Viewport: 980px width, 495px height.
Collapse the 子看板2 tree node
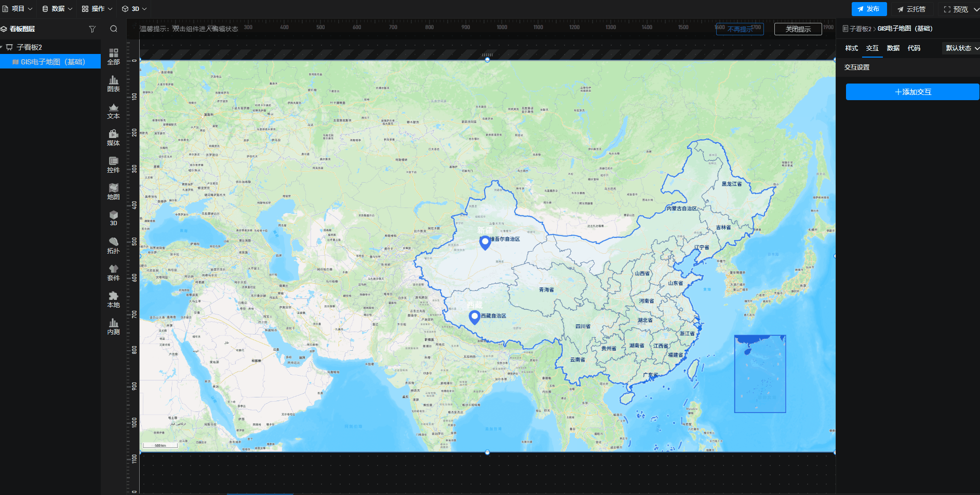tap(2, 47)
